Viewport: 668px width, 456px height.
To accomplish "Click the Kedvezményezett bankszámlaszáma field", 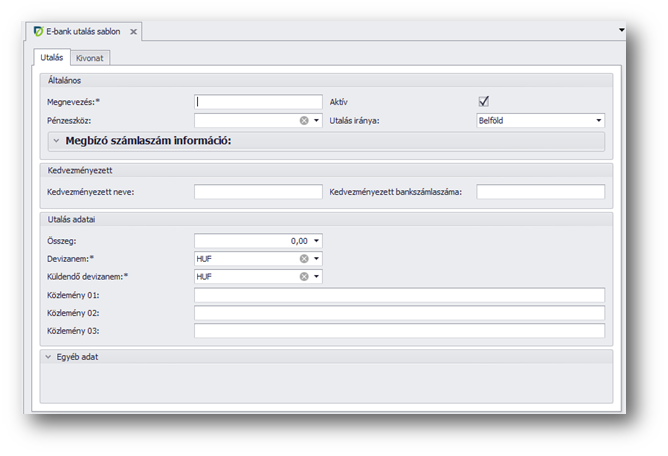I will tap(540, 191).
